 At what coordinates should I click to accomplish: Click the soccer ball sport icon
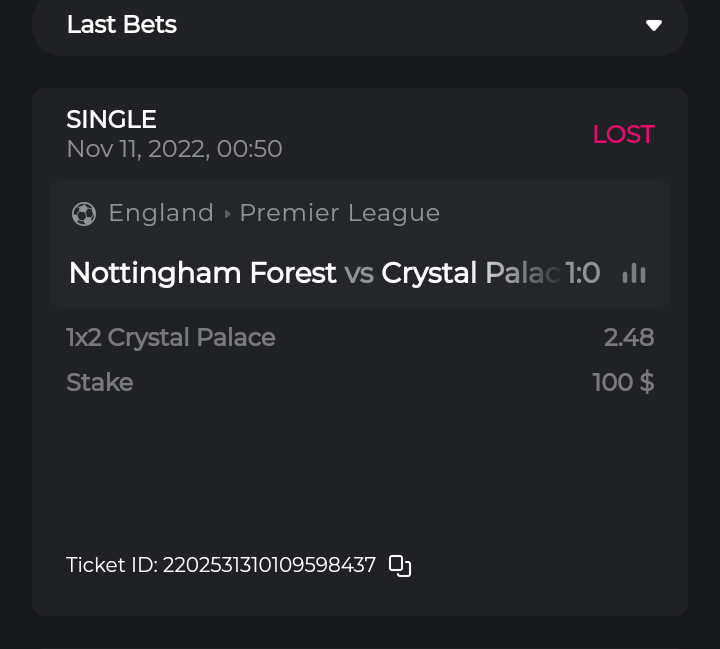point(84,214)
